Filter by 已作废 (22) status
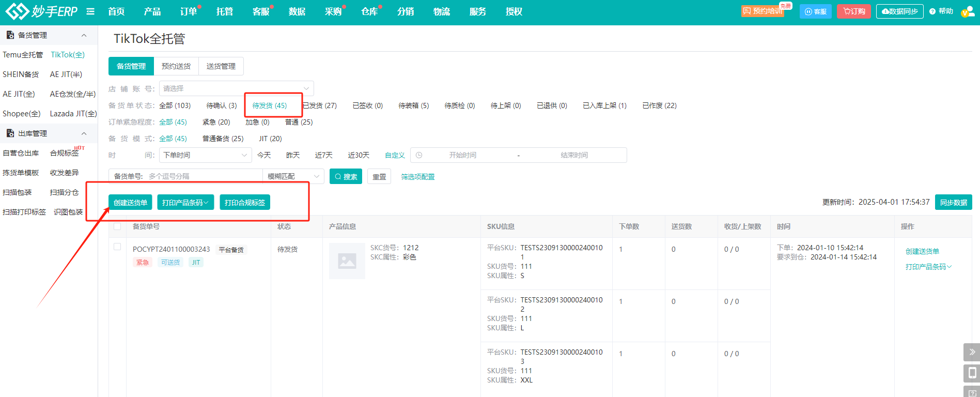Screen dimensions: 980x397 tap(660, 105)
